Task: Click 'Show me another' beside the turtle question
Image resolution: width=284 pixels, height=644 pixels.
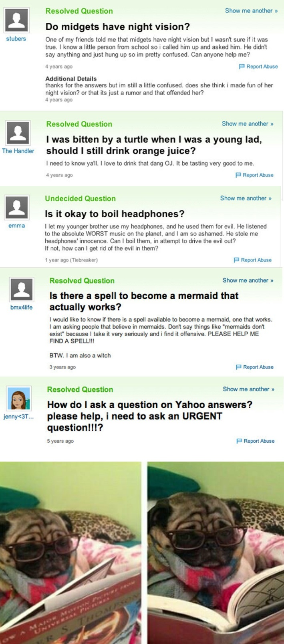Action: tap(248, 124)
